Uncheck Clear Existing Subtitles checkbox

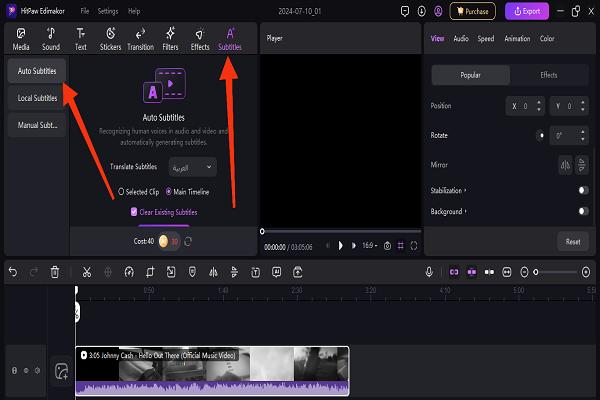[x=134, y=212]
